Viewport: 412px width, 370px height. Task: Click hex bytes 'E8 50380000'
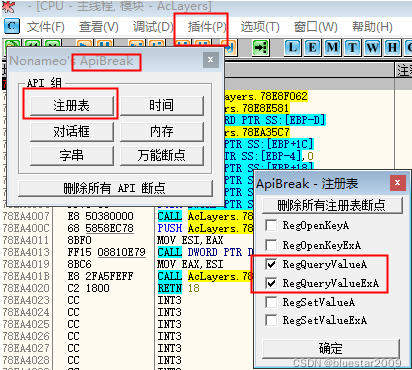click(101, 216)
